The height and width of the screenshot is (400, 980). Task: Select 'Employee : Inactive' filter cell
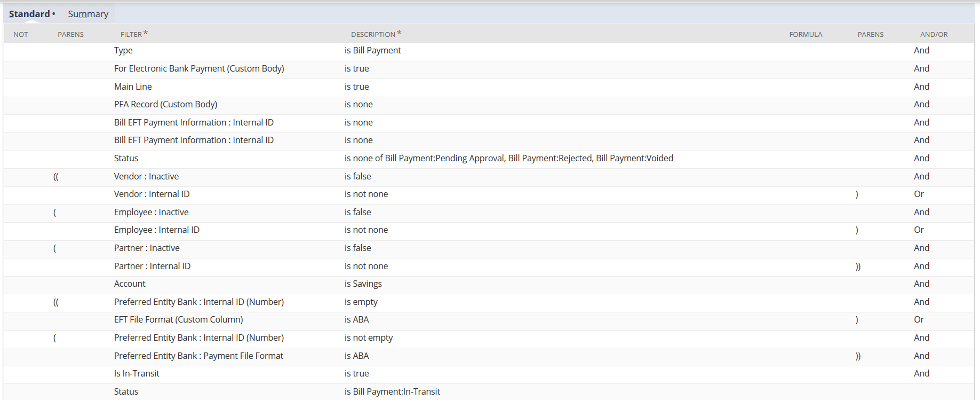click(x=151, y=212)
